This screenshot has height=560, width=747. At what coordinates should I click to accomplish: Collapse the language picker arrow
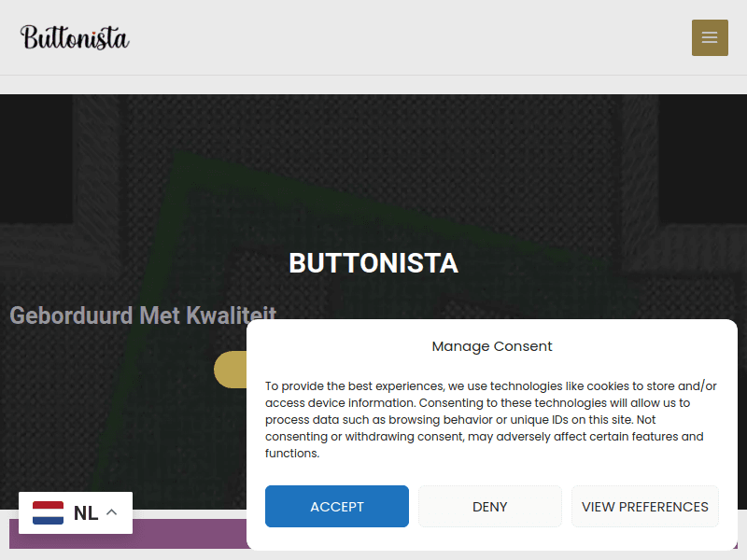pos(110,511)
